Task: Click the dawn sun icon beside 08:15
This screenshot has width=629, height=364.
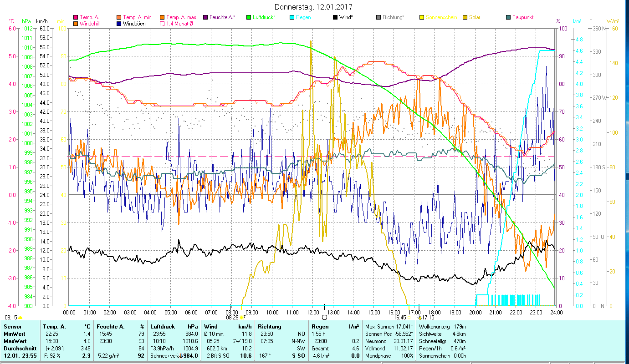Action: pos(20,318)
